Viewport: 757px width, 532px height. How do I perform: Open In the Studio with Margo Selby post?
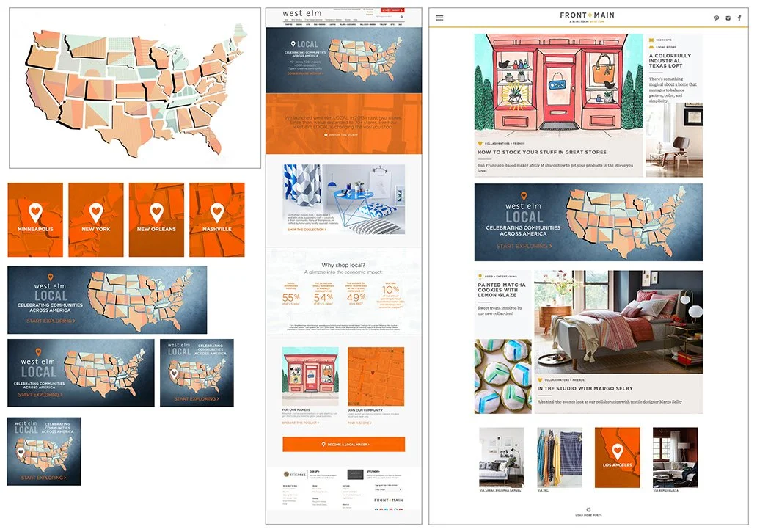585,388
